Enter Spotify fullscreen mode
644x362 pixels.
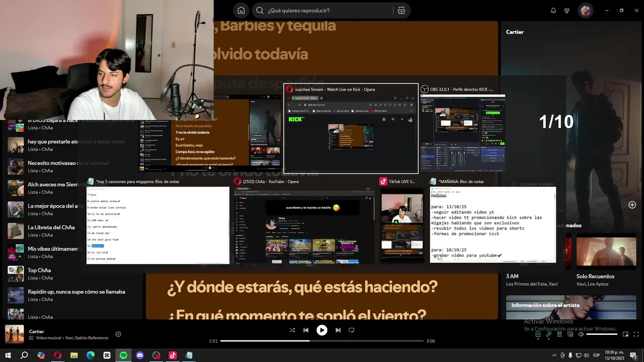pos(636,334)
